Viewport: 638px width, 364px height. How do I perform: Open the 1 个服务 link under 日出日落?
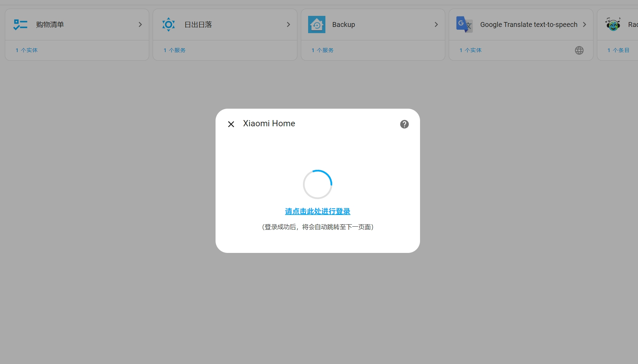pos(174,50)
